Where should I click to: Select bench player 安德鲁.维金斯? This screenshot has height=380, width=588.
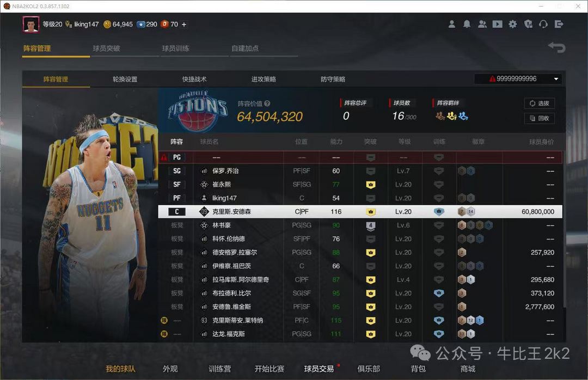click(360, 307)
